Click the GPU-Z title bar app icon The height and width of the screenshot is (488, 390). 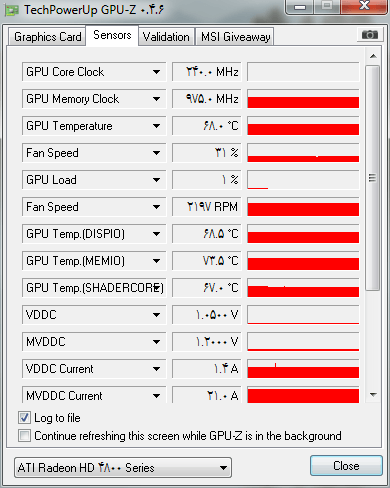pos(12,10)
